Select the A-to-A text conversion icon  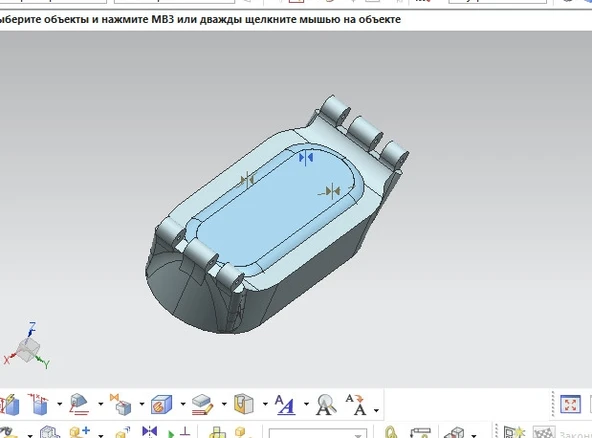tap(356, 404)
